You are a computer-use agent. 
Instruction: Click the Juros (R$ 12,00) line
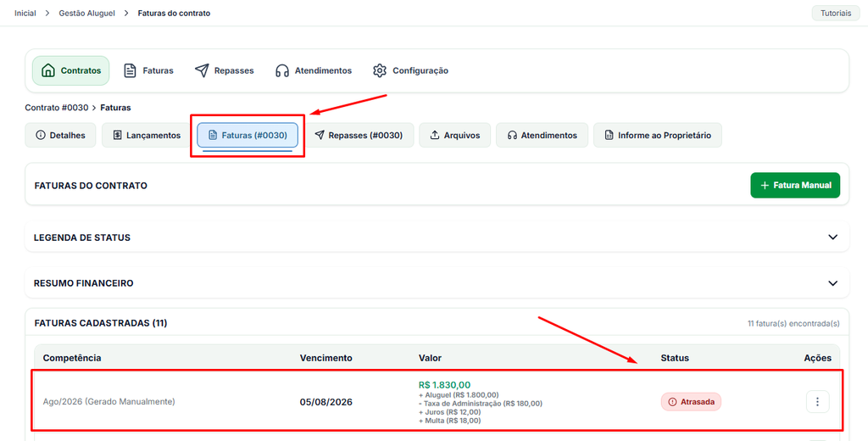[449, 412]
